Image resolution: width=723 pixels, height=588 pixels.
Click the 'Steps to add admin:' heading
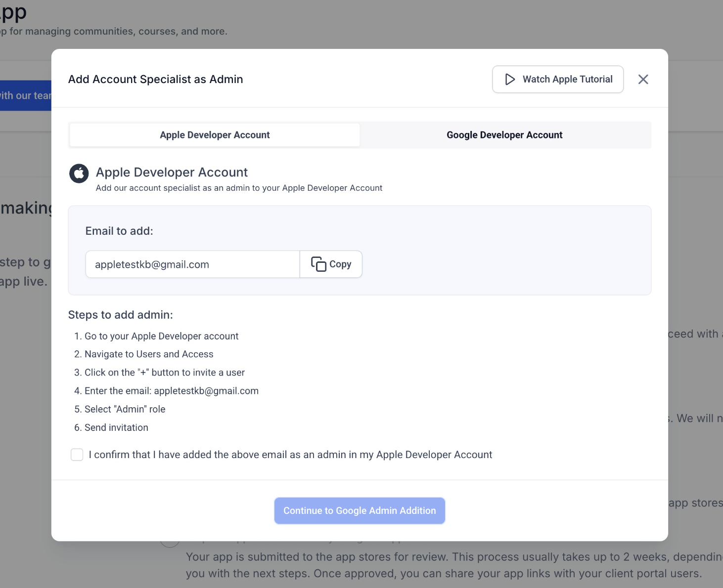(121, 315)
